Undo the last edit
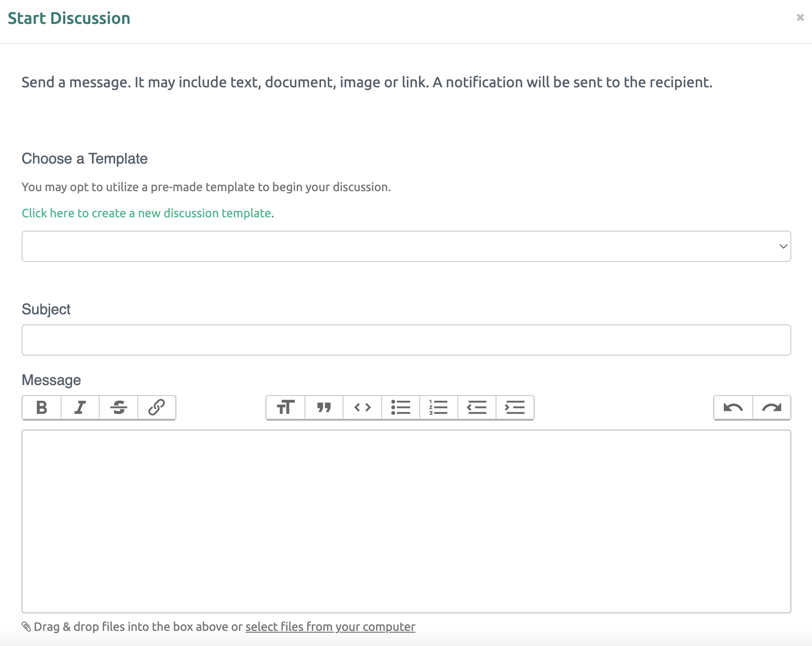The image size is (812, 646). 733,407
